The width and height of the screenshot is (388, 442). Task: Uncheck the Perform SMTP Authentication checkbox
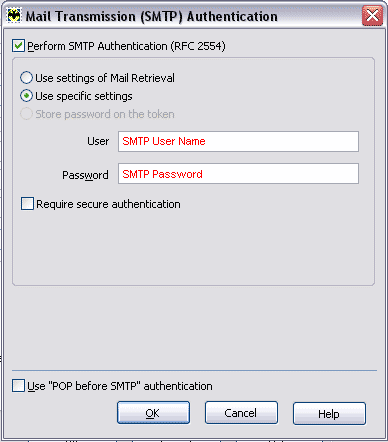18,46
